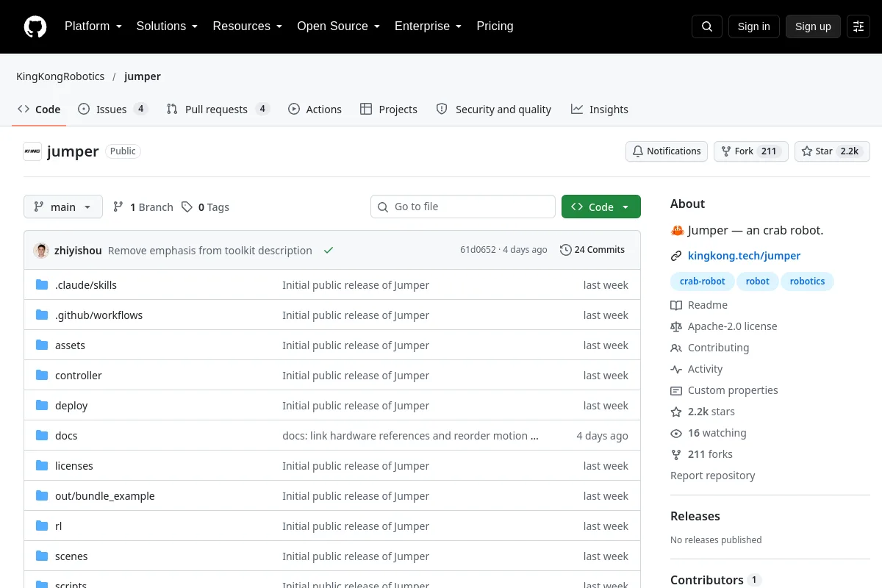Open the kingkong.tech/jumper link
The height and width of the screenshot is (588, 882).
click(x=744, y=256)
